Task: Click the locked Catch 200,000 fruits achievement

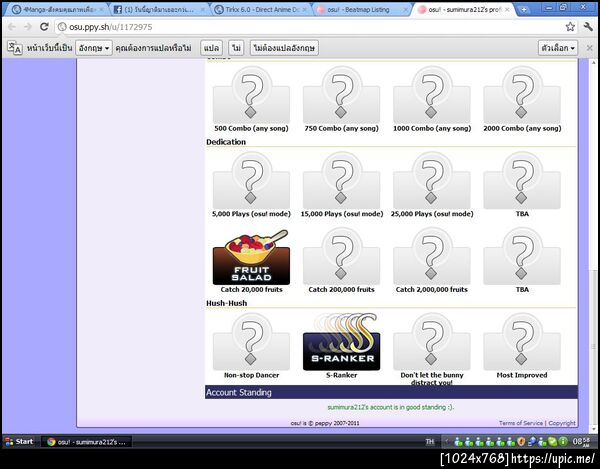Action: point(341,256)
